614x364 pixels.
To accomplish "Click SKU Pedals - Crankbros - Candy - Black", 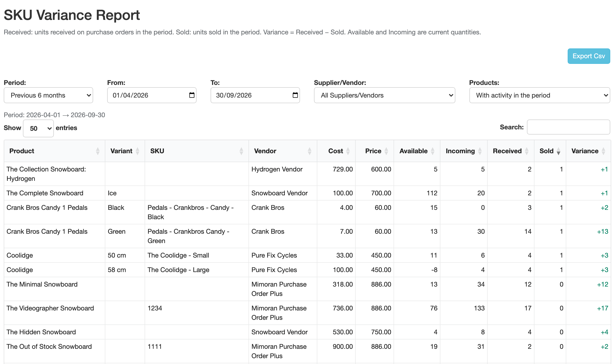I will (x=197, y=212).
